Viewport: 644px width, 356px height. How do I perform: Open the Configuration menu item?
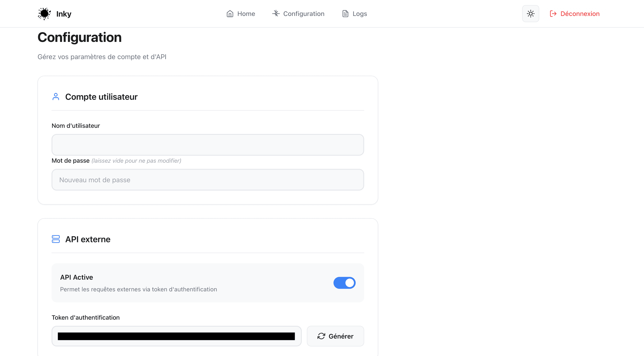tap(303, 13)
